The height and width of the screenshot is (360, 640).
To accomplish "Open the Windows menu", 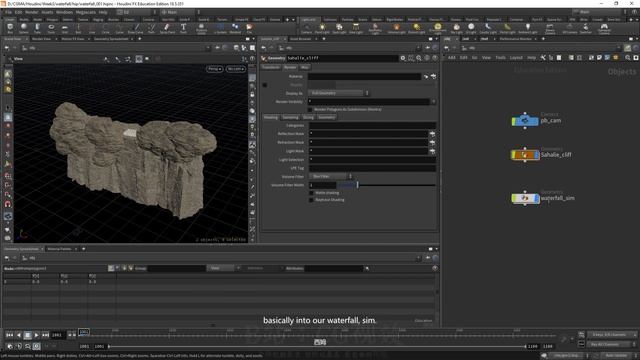I will pos(64,12).
